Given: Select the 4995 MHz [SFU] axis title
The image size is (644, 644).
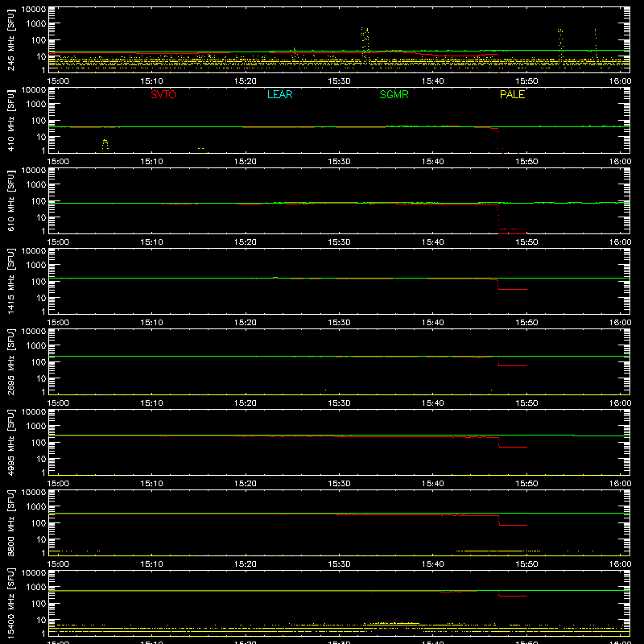Looking at the screenshot, I should pyautogui.click(x=10, y=442).
